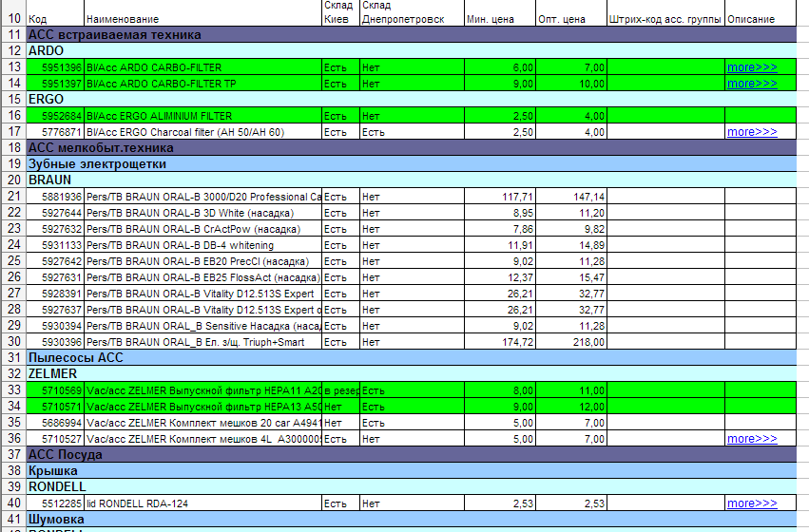Image resolution: width=809 pixels, height=532 pixels.
Task: Click Dnepropetrovsk stock Есть in ERGO Charcoal row
Action: pos(413,132)
